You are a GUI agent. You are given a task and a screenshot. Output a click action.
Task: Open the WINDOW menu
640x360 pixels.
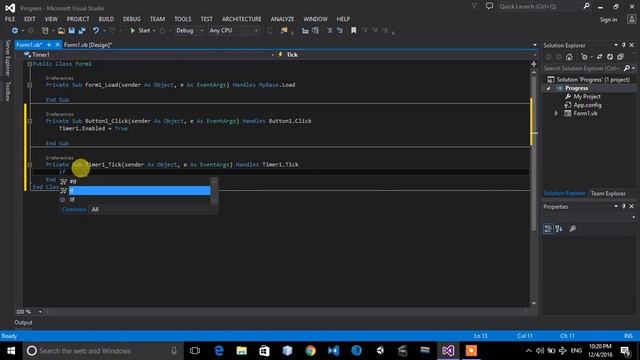tap(315, 19)
